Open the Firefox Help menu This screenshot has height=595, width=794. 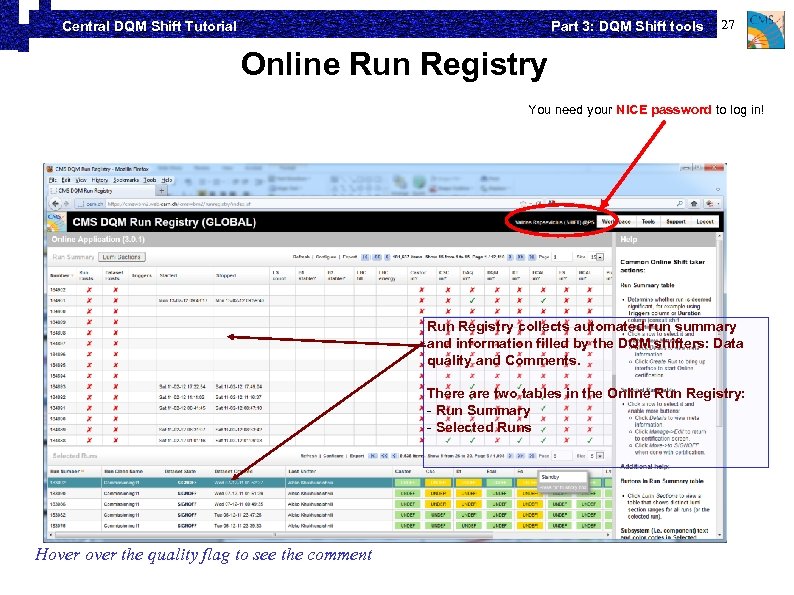(x=167, y=180)
